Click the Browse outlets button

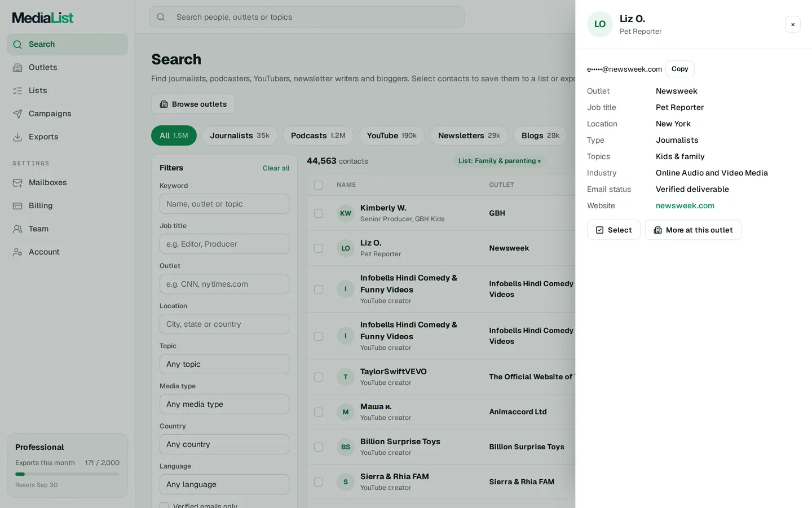pos(193,104)
